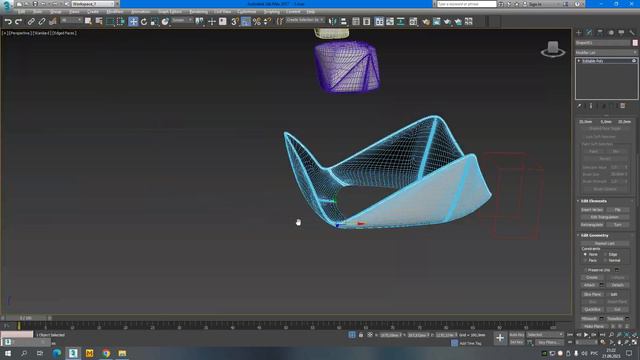Screen dimensions: 640x360
Task: Open the Select by Name dialog icon
Action: point(99,21)
